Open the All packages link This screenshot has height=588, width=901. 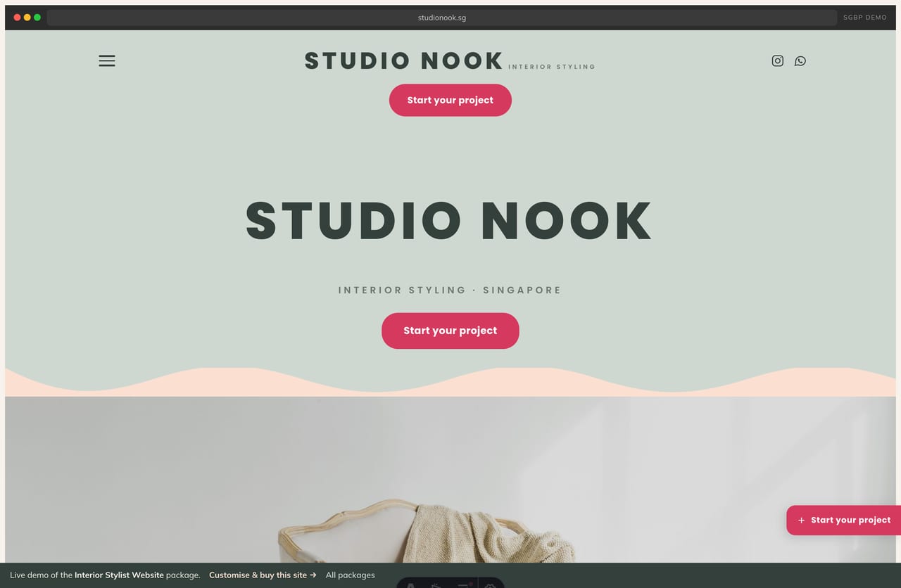click(x=350, y=575)
